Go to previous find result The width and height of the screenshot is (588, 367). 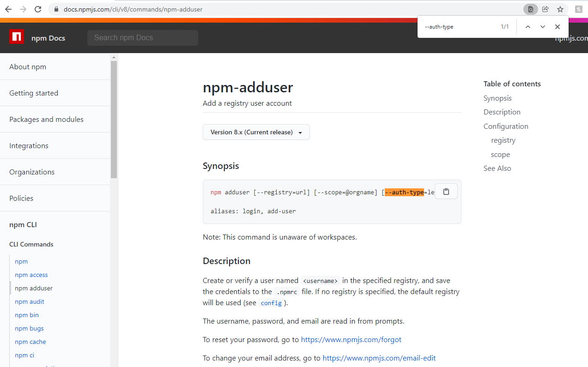click(528, 27)
